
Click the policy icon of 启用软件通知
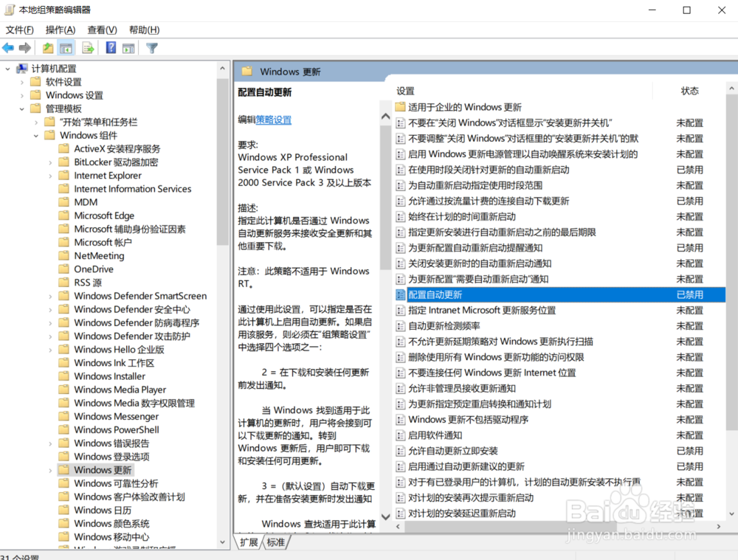(x=401, y=435)
